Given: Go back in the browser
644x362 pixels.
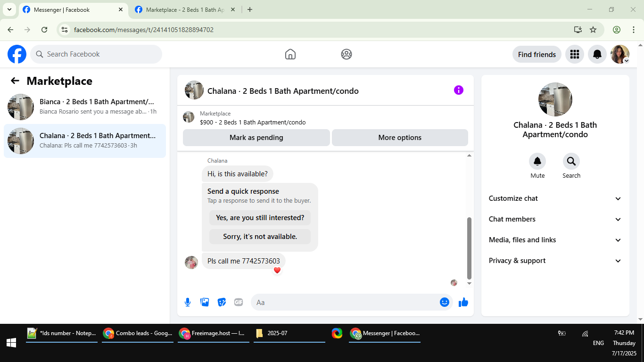Looking at the screenshot, I should pos(10,30).
